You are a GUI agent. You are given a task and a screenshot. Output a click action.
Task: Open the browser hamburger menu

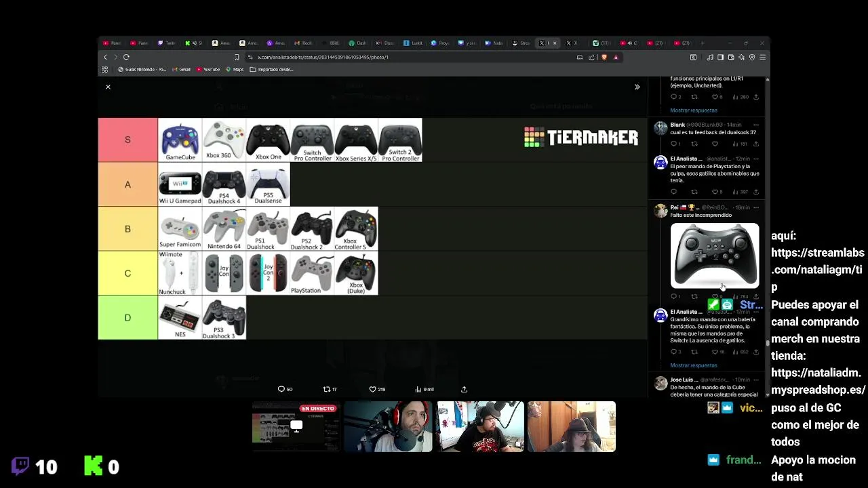tap(762, 57)
